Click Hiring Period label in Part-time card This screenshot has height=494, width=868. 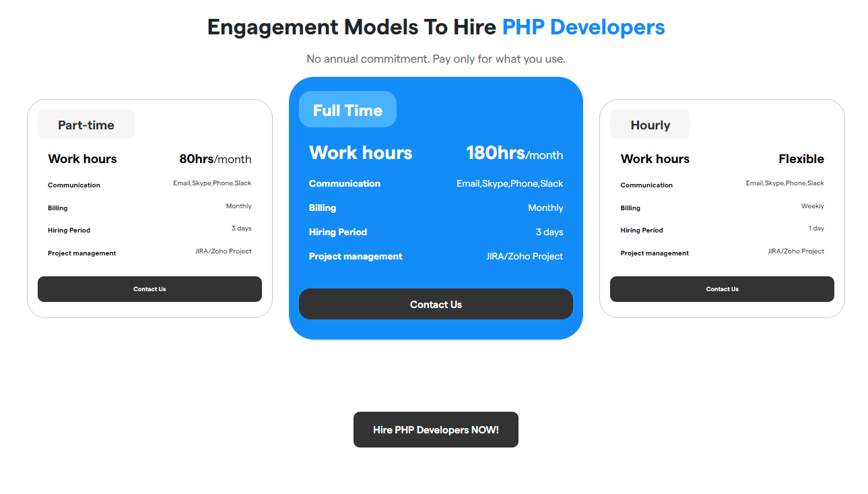click(69, 230)
